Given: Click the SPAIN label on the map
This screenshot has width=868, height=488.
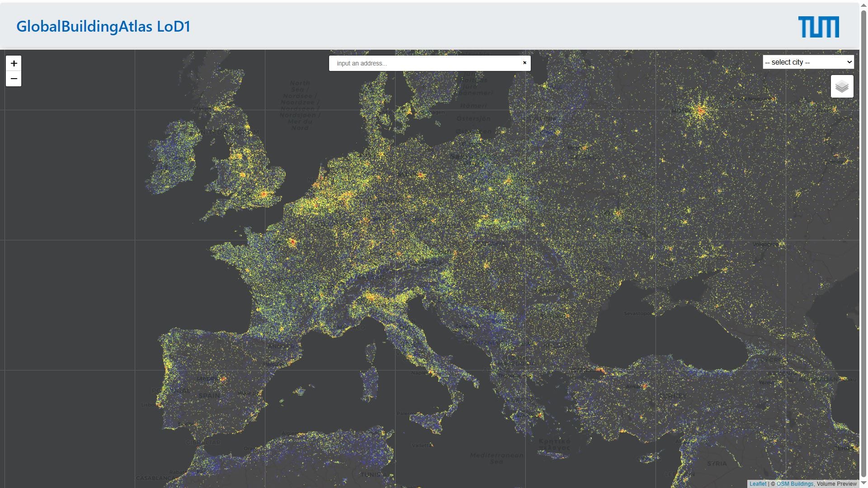Looking at the screenshot, I should tap(209, 395).
